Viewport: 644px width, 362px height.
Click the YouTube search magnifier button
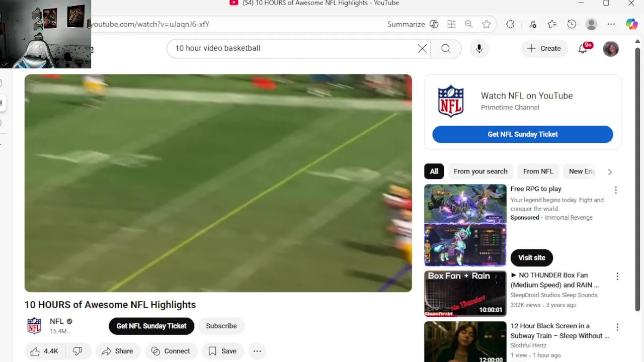coord(446,49)
